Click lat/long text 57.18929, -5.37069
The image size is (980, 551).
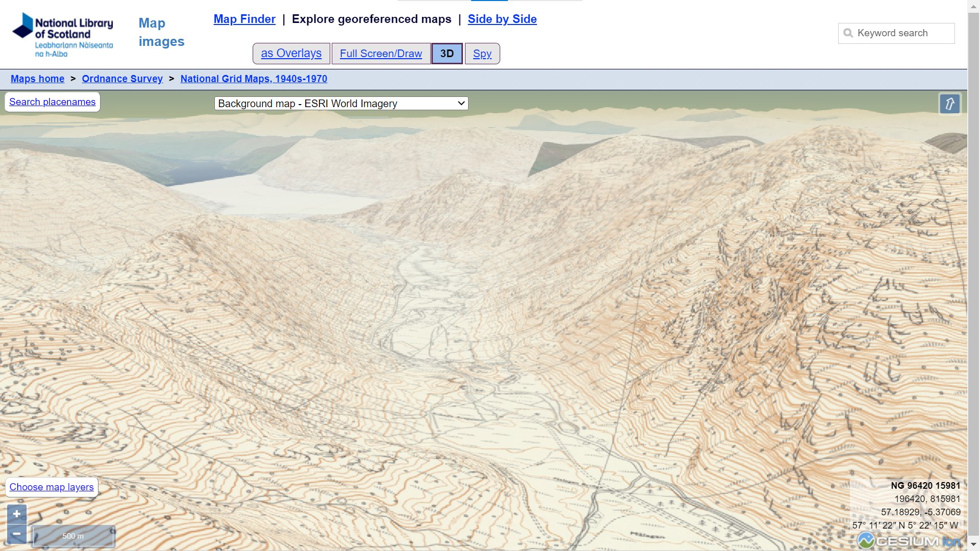[x=921, y=512]
